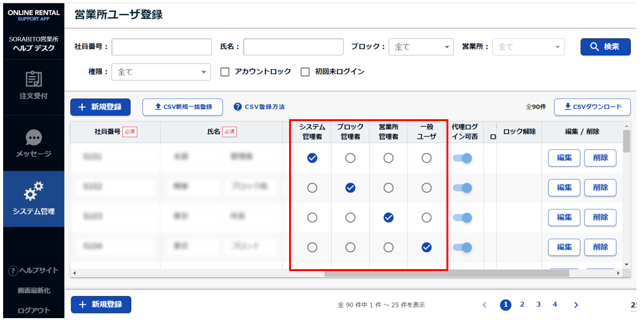Expand the 営業所 dropdown

click(528, 47)
